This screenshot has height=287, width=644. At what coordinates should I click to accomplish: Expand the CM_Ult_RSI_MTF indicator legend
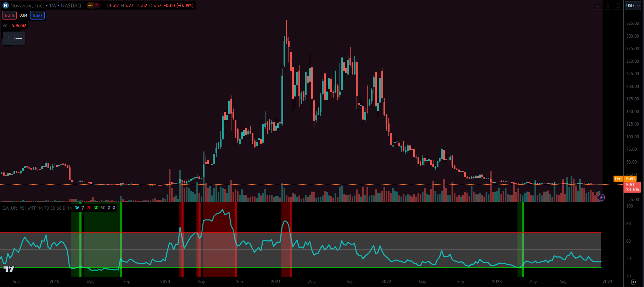19,208
